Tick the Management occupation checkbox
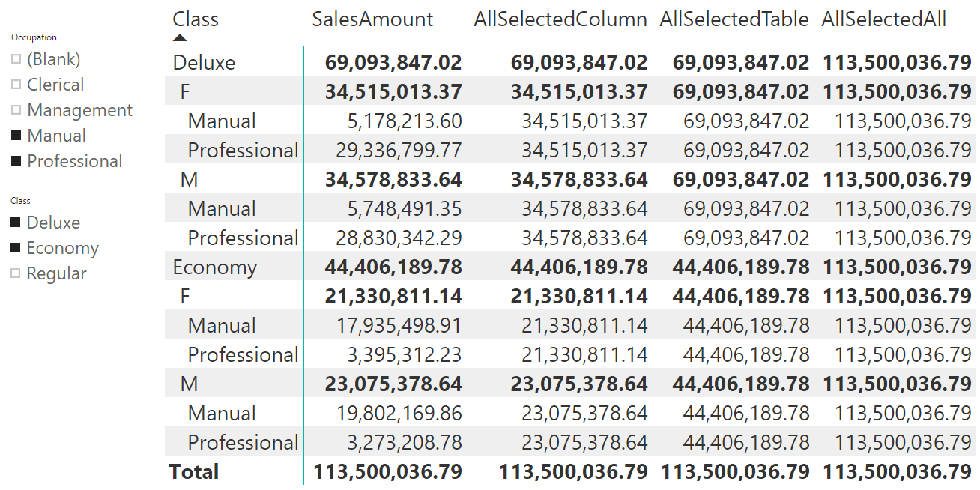 tap(16, 110)
